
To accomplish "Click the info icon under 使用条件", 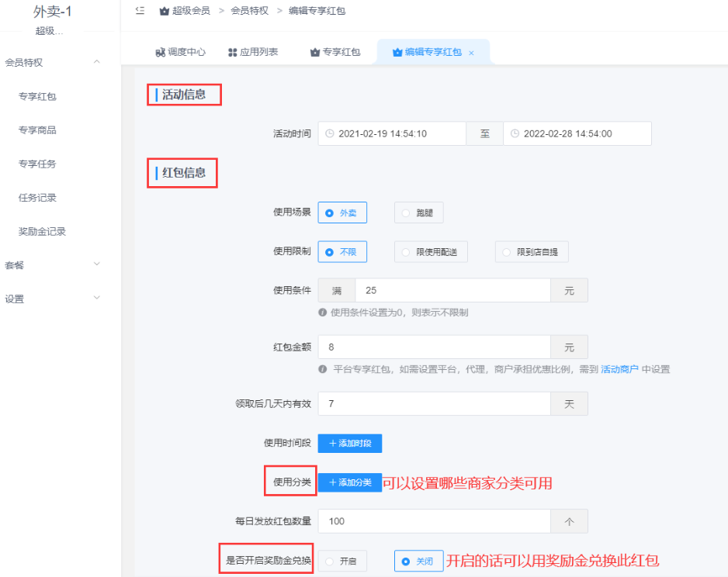I will [x=323, y=313].
